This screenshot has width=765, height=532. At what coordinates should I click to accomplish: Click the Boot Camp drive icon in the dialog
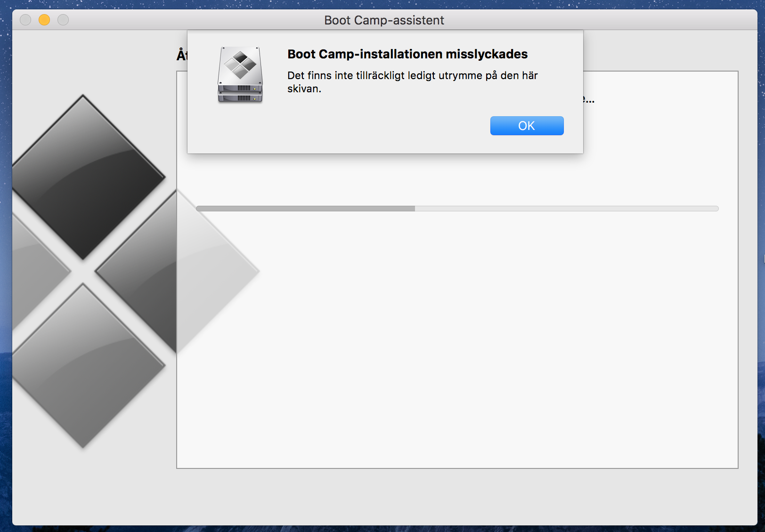point(240,75)
